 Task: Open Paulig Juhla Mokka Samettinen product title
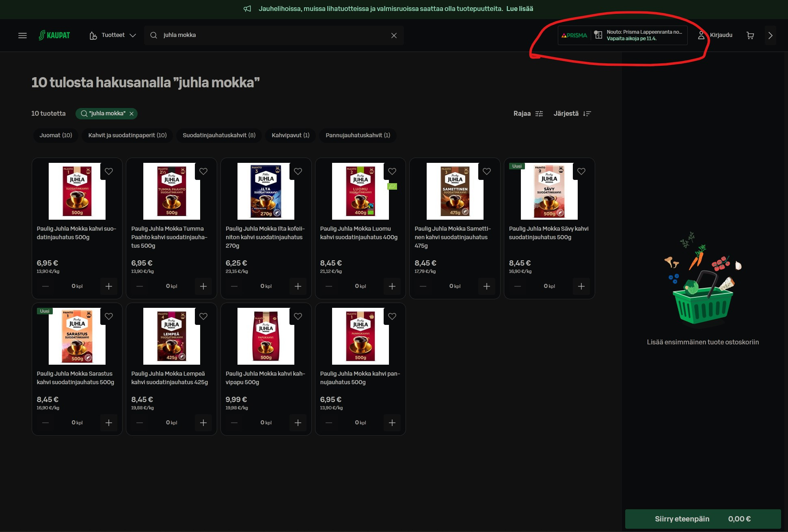(453, 237)
